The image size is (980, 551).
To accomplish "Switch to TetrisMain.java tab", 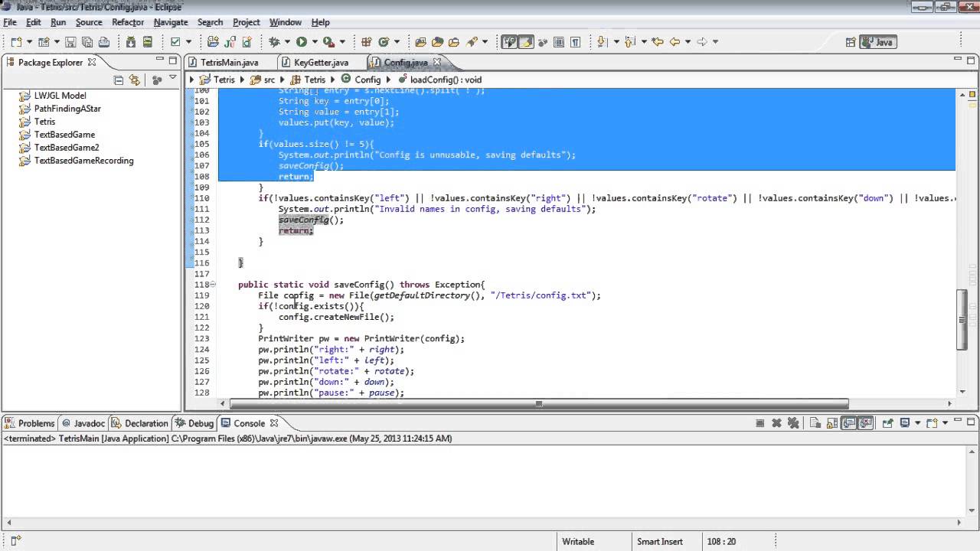I will (x=228, y=63).
